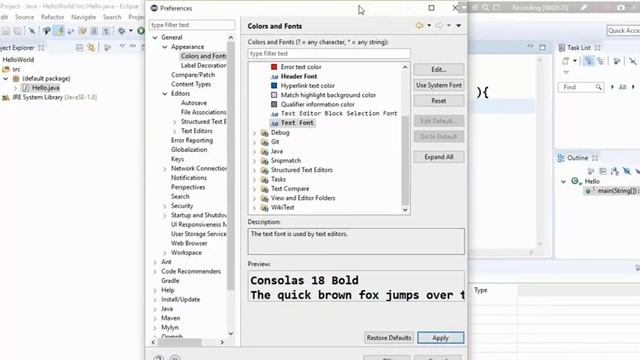Click the Header Font Aa icon

[274, 76]
